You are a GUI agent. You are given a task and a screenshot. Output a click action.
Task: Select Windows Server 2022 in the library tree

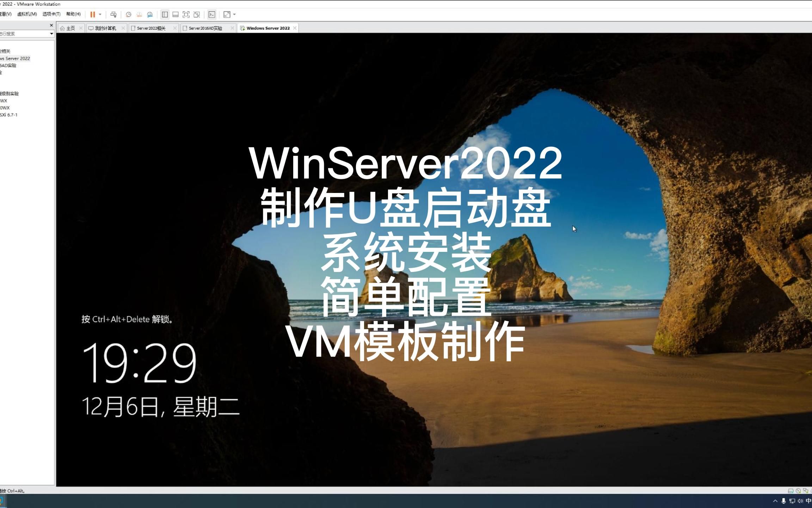[x=15, y=59]
